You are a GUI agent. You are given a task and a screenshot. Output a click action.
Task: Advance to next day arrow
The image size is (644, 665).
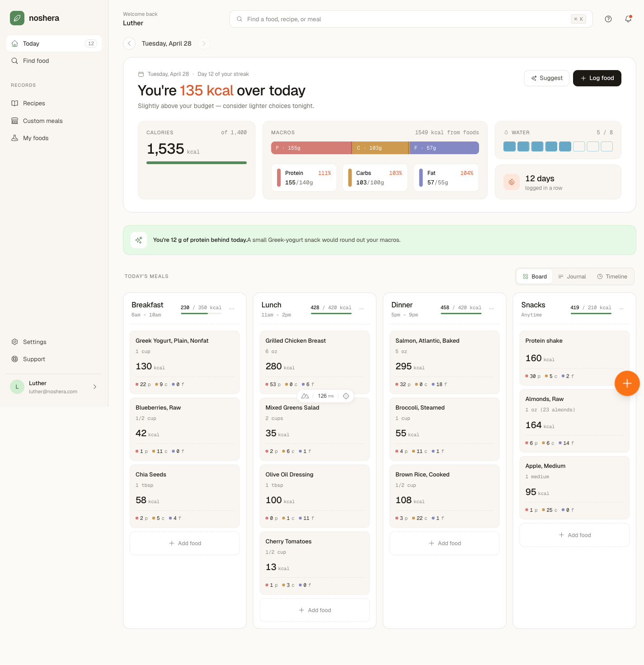coord(204,43)
